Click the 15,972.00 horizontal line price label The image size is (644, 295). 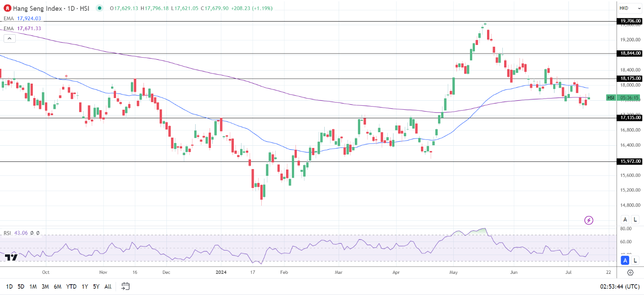630,161
